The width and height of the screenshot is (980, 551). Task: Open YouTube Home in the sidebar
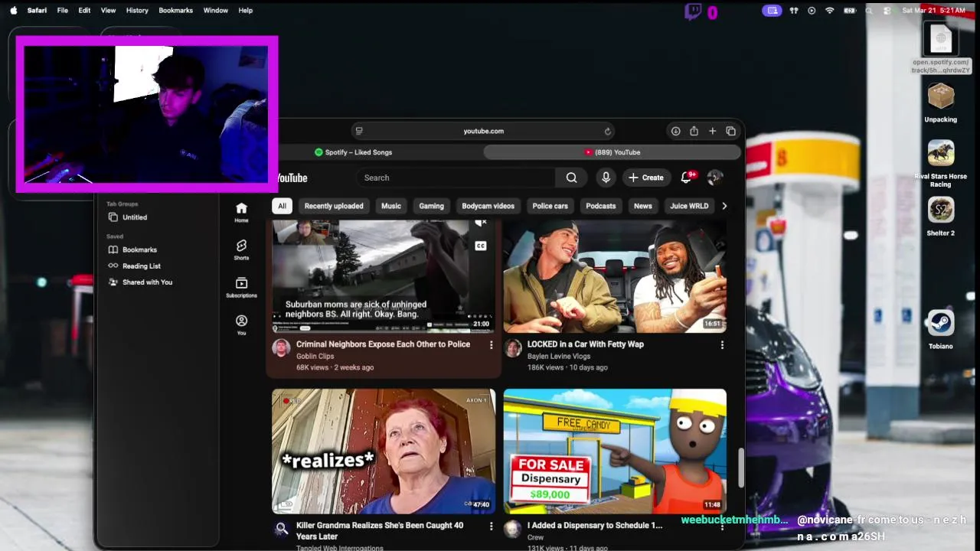(x=241, y=212)
